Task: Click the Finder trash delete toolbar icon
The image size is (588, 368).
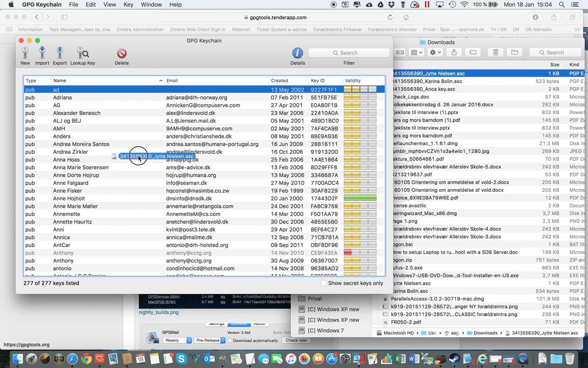Action: (x=496, y=53)
